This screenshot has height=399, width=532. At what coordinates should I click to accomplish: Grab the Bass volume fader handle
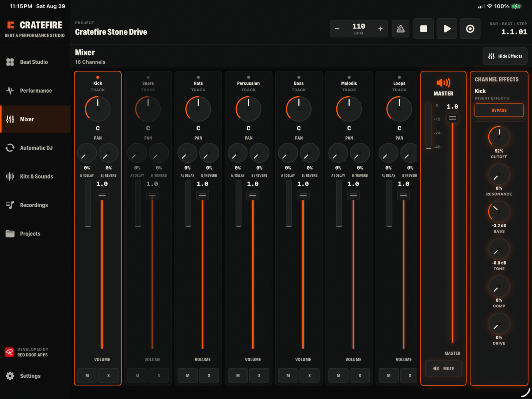303,195
